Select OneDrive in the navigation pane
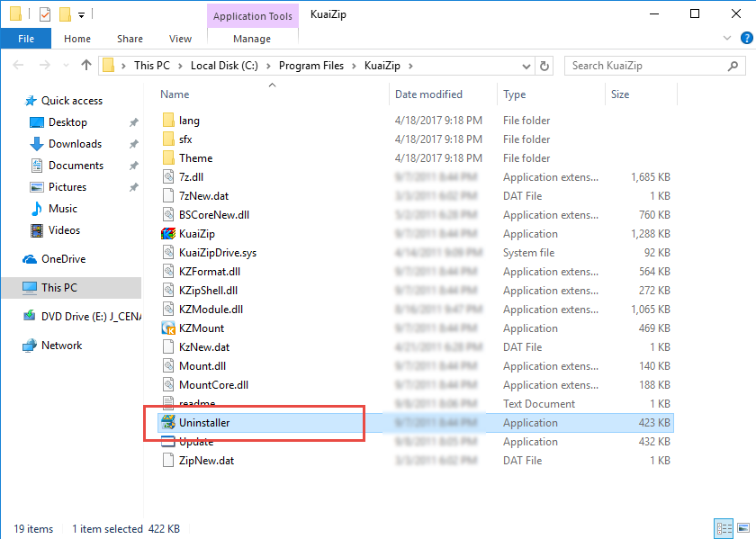The width and height of the screenshot is (756, 539). 63,259
